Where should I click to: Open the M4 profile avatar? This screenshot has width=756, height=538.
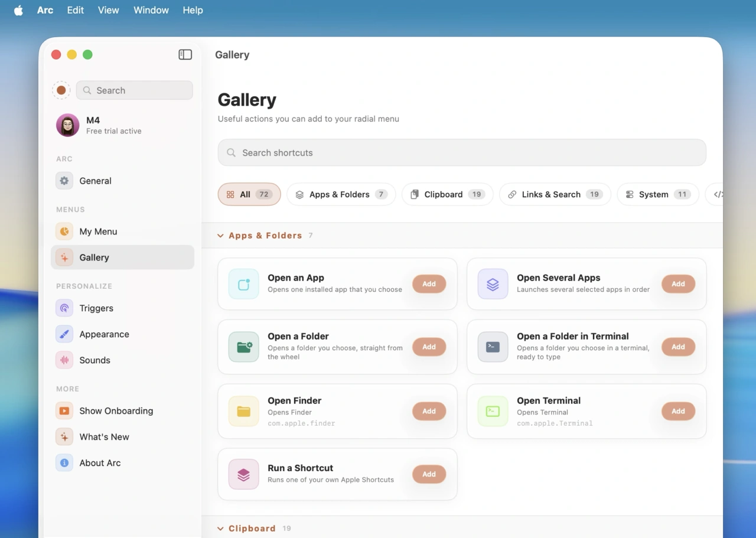[x=68, y=125]
